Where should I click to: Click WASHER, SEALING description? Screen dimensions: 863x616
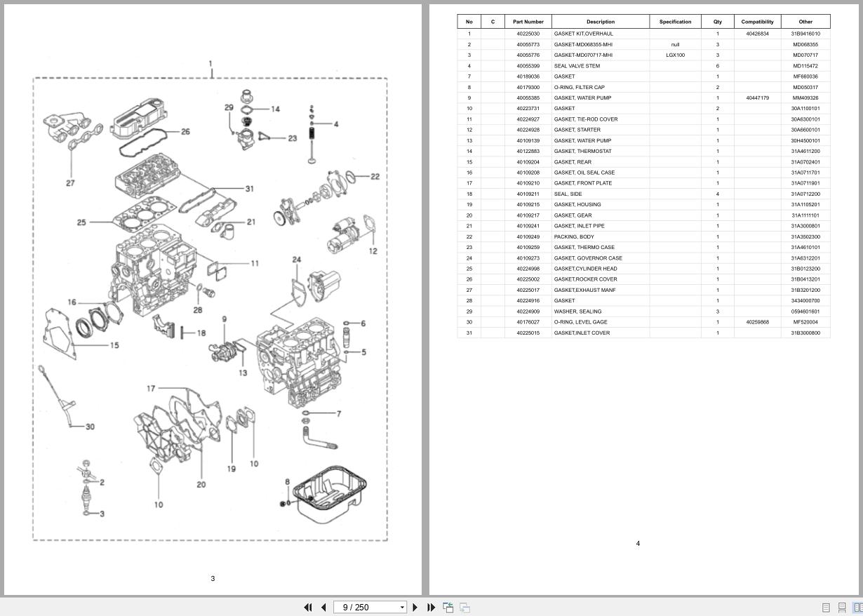[577, 312]
